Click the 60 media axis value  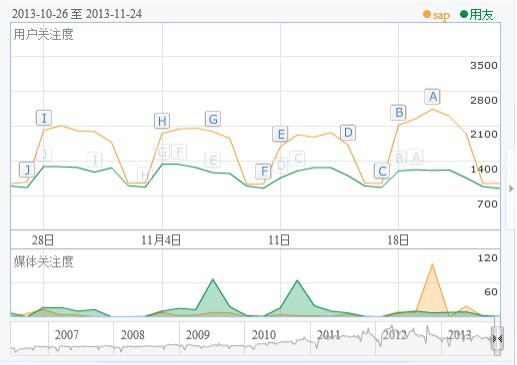tap(491, 292)
